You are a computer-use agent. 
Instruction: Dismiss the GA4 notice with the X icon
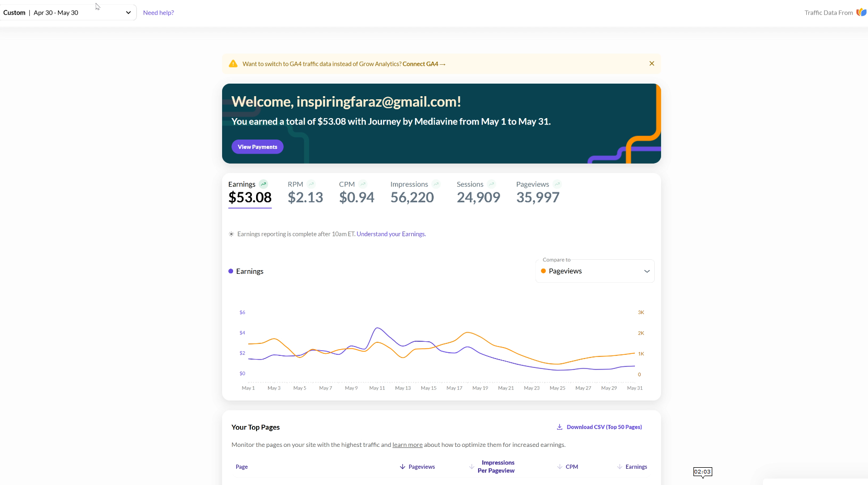tap(652, 63)
